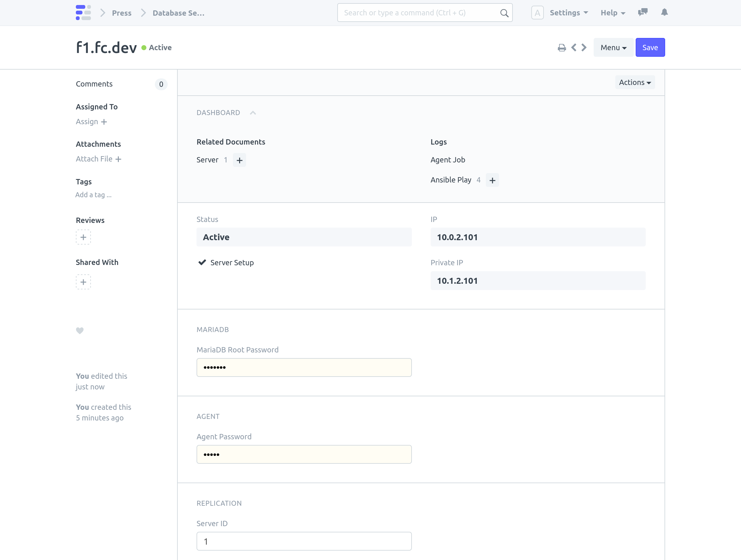The width and height of the screenshot is (741, 560).
Task: Click the user account avatar icon
Action: pos(536,12)
